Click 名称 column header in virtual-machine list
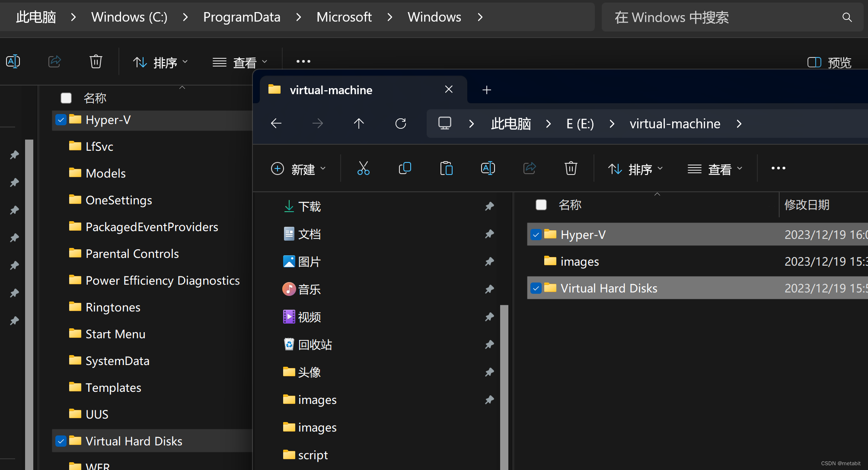The width and height of the screenshot is (868, 470). point(570,205)
